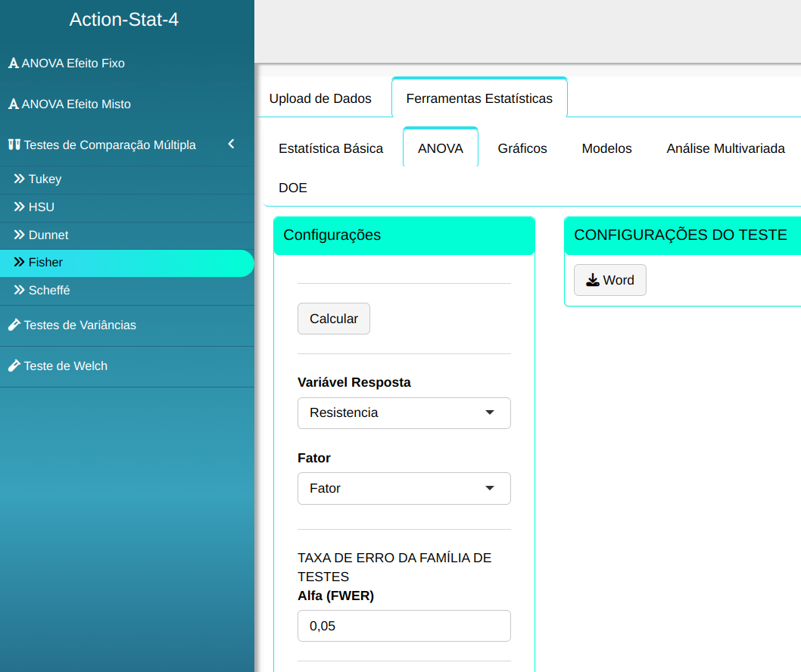Collapse the Testes de Comparação Múltipla chevron

pyautogui.click(x=232, y=144)
